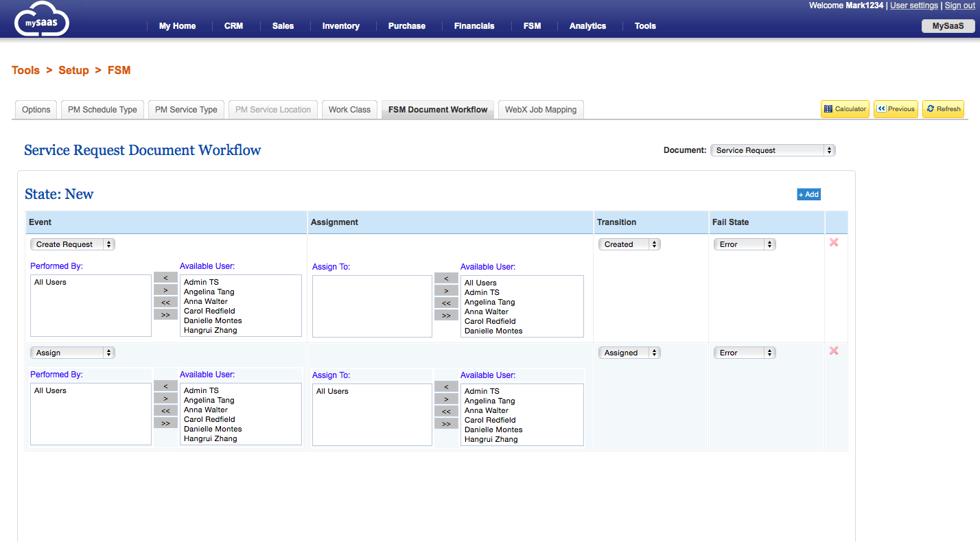Click '>' mover in Create Request Performed By
Screen dimensions: 980x542
pos(165,290)
